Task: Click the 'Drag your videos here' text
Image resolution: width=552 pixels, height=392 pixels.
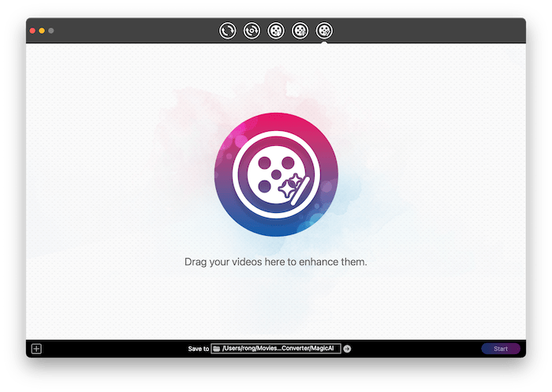Action: click(x=276, y=261)
